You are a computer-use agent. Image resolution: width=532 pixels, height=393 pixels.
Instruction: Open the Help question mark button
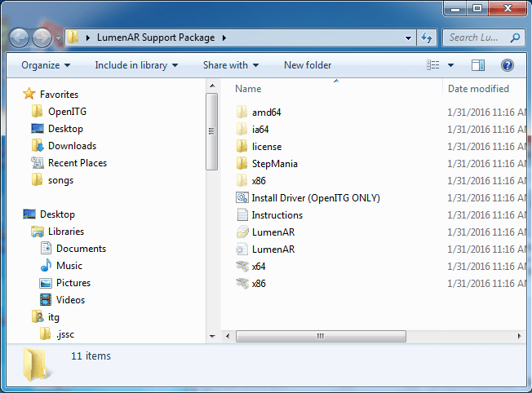point(508,65)
